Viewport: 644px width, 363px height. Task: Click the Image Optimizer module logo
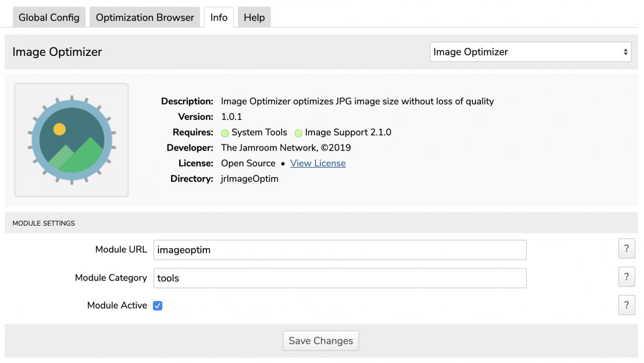[71, 140]
